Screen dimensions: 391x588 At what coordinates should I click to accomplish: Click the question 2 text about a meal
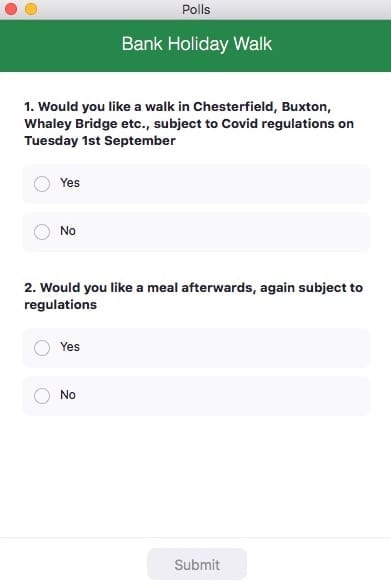click(x=193, y=296)
